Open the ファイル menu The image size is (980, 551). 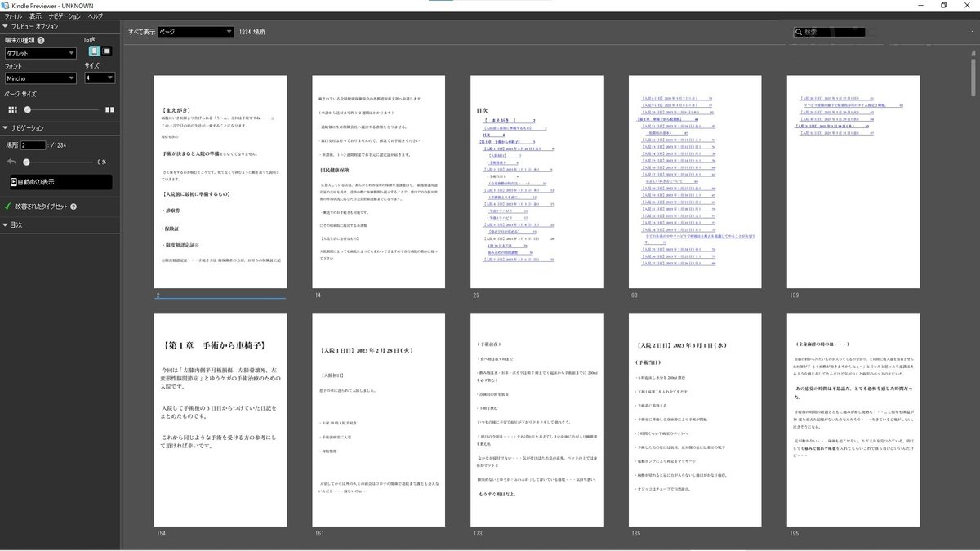11,16
